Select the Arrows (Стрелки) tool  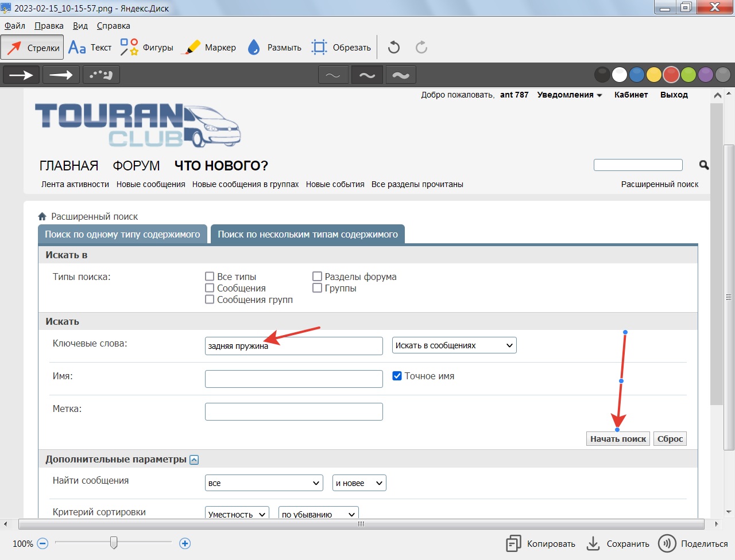pos(32,48)
